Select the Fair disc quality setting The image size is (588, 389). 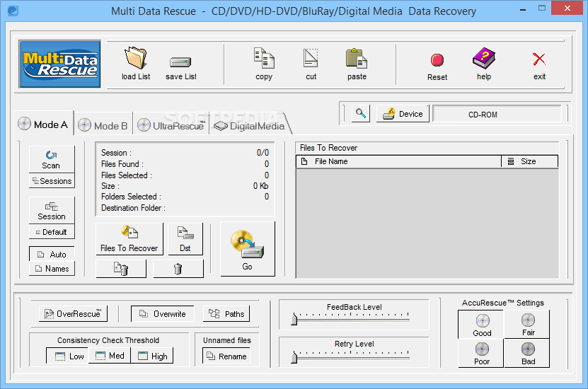[x=528, y=325]
